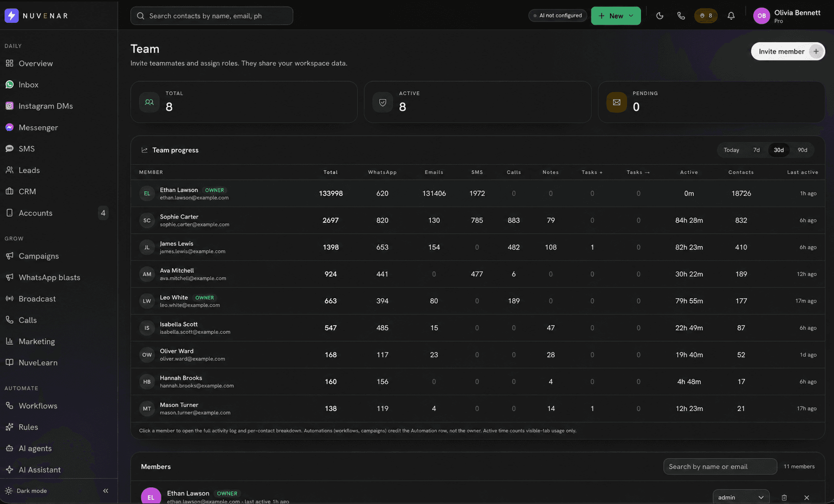Viewport: 834px width, 504px height.
Task: Open the Messenger icon in sidebar
Action: coord(9,127)
